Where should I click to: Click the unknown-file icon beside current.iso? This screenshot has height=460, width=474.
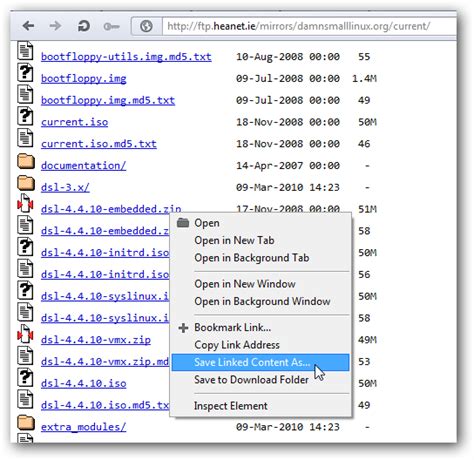pyautogui.click(x=25, y=116)
